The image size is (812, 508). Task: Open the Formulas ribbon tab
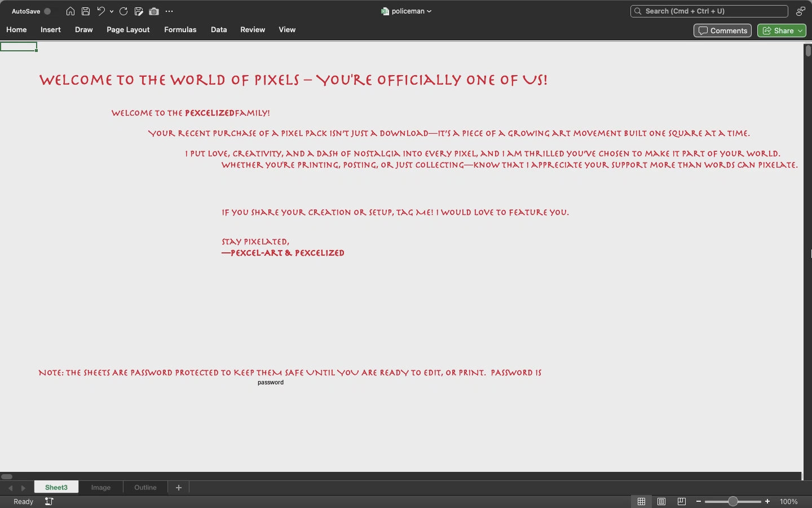point(180,29)
